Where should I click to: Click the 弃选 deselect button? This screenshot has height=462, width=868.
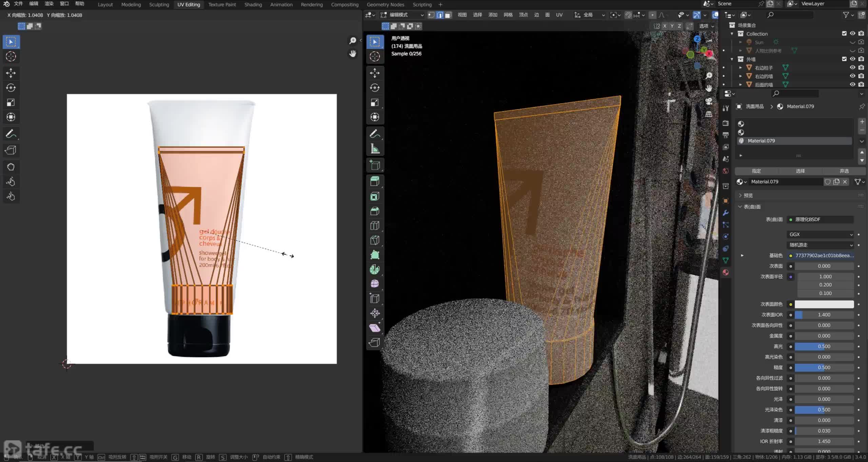844,171
